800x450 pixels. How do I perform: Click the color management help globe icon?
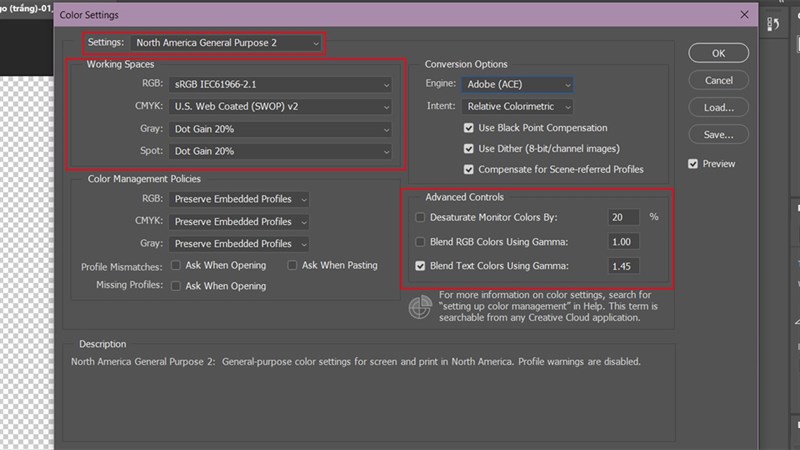tap(420, 307)
